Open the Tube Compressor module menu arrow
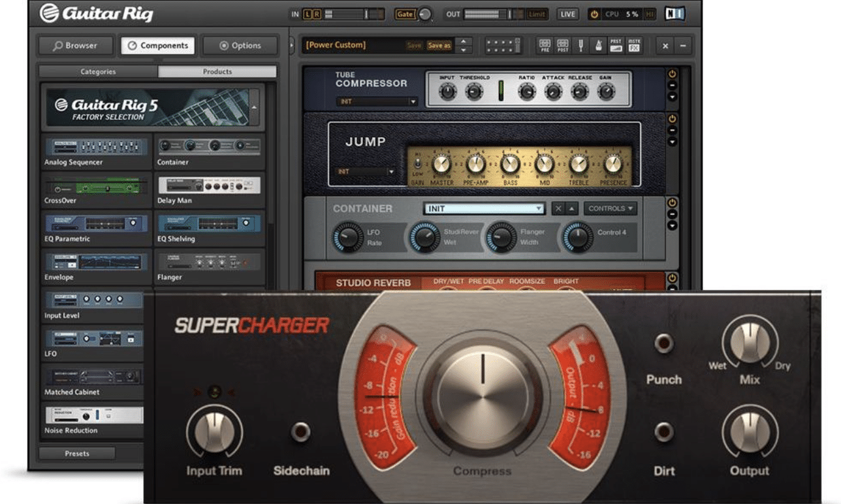This screenshot has height=504, width=841. (x=672, y=97)
